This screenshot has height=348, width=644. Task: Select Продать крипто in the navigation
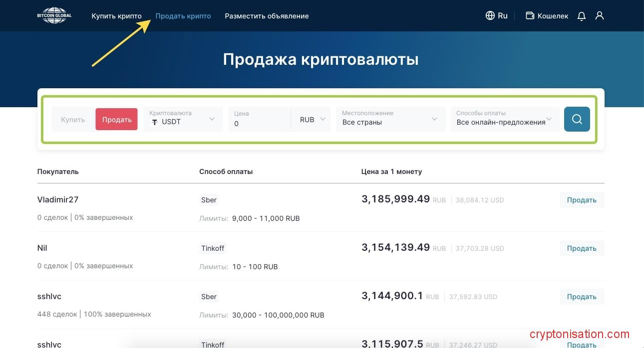183,16
